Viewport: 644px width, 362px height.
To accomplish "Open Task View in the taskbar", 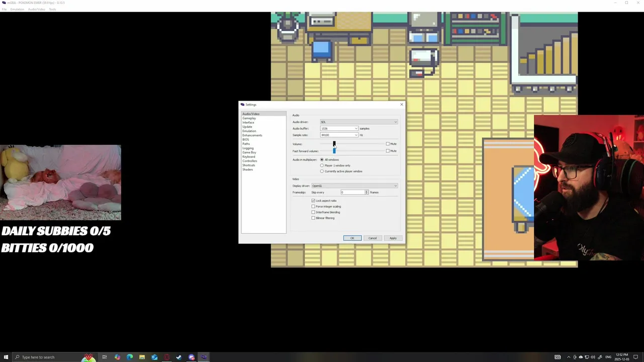I will pyautogui.click(x=105, y=357).
